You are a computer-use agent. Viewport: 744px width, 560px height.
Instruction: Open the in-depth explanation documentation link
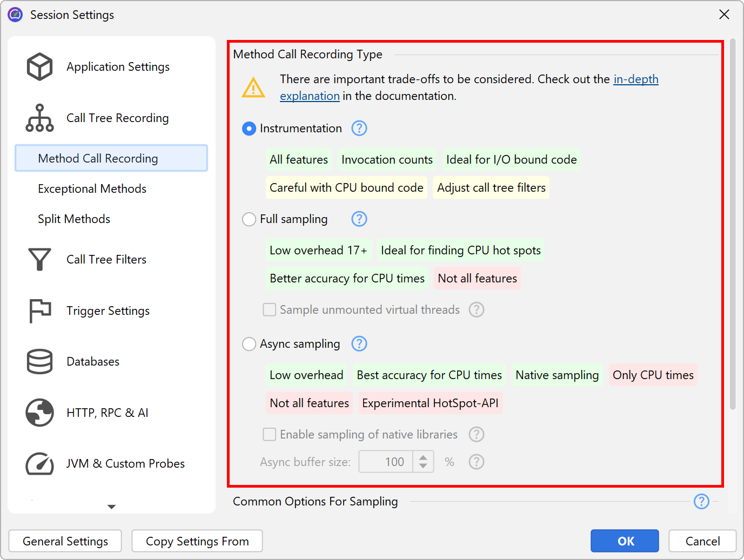point(635,79)
